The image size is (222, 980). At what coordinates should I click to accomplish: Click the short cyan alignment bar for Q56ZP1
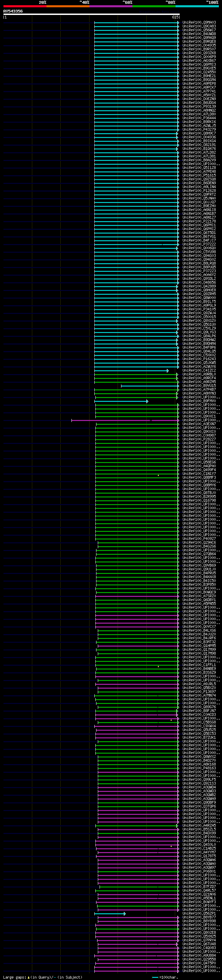[110, 914]
